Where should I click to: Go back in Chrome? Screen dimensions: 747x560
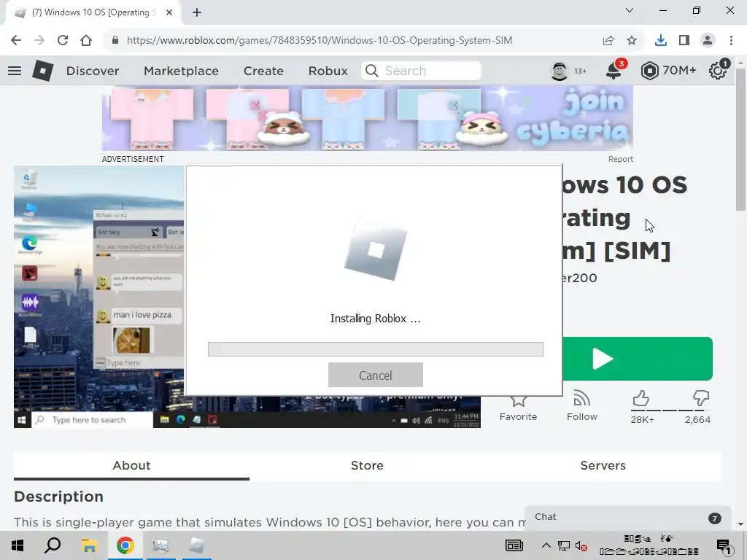point(16,41)
